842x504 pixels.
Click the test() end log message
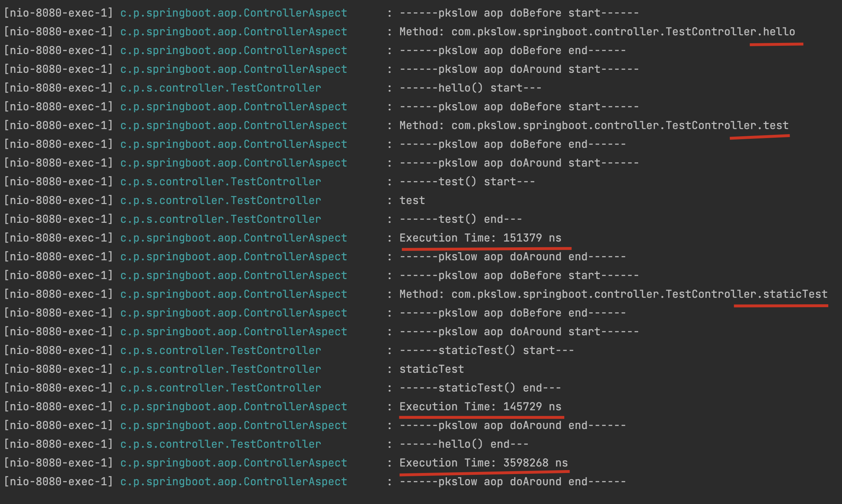(x=461, y=219)
